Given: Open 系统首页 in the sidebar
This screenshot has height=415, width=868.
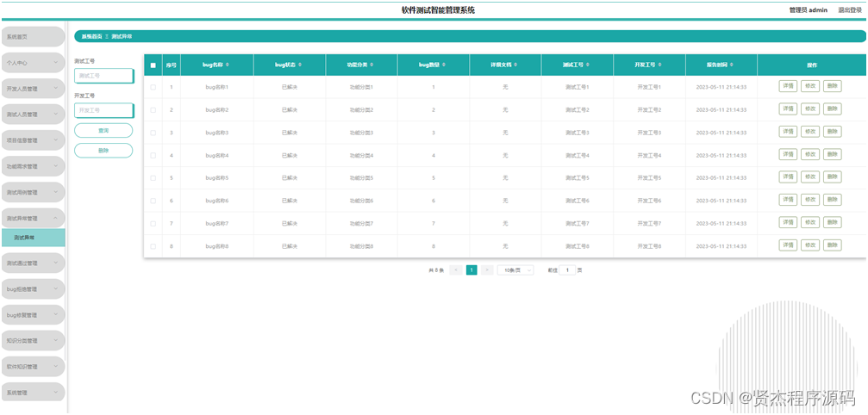Looking at the screenshot, I should click(x=33, y=37).
